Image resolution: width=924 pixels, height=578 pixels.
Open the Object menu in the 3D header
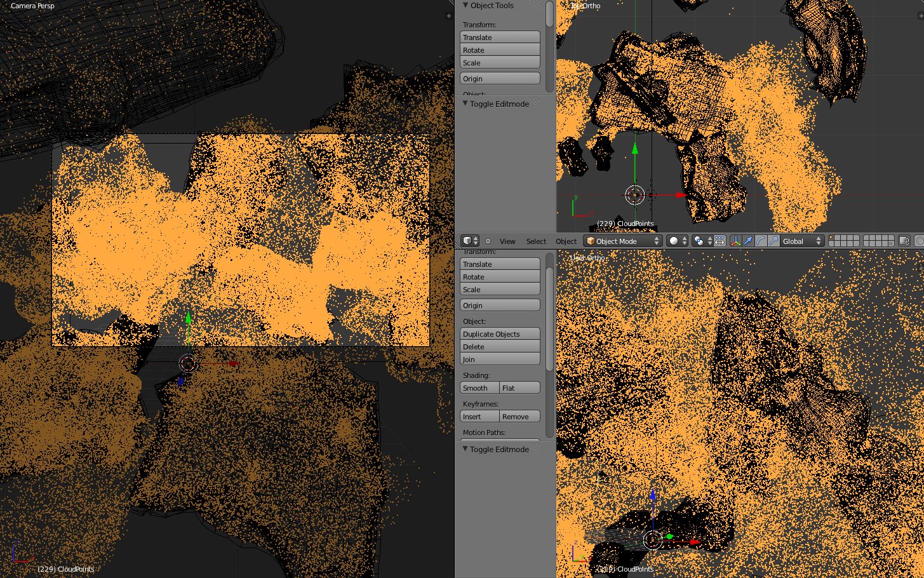point(566,241)
